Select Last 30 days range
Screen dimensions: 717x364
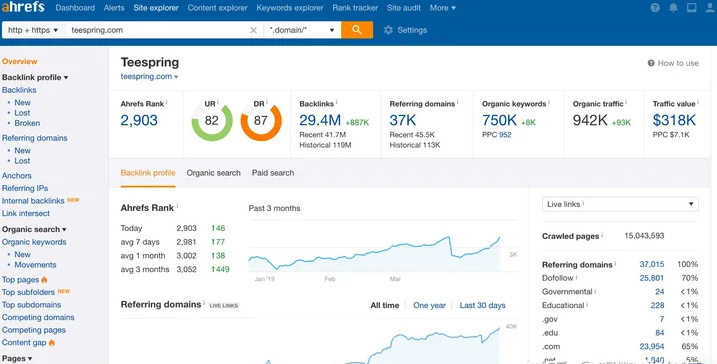coord(482,305)
